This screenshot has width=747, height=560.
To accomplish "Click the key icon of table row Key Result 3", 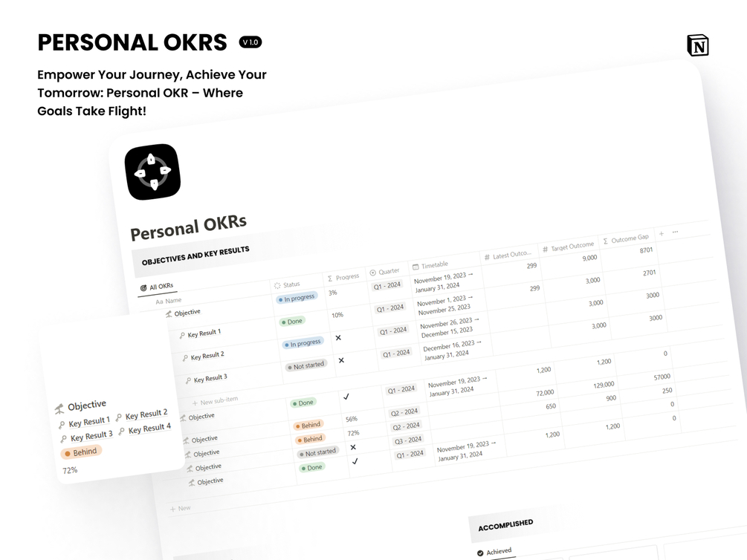I will coord(189,380).
